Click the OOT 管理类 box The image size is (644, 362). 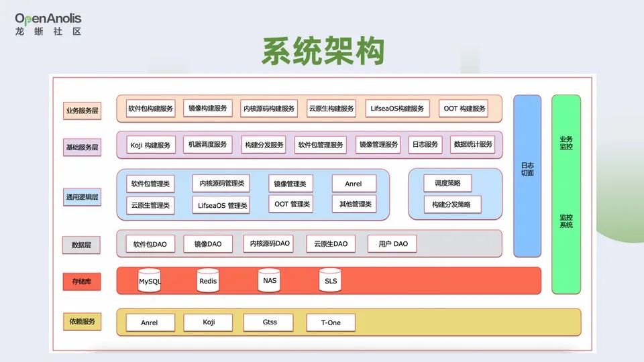290,204
